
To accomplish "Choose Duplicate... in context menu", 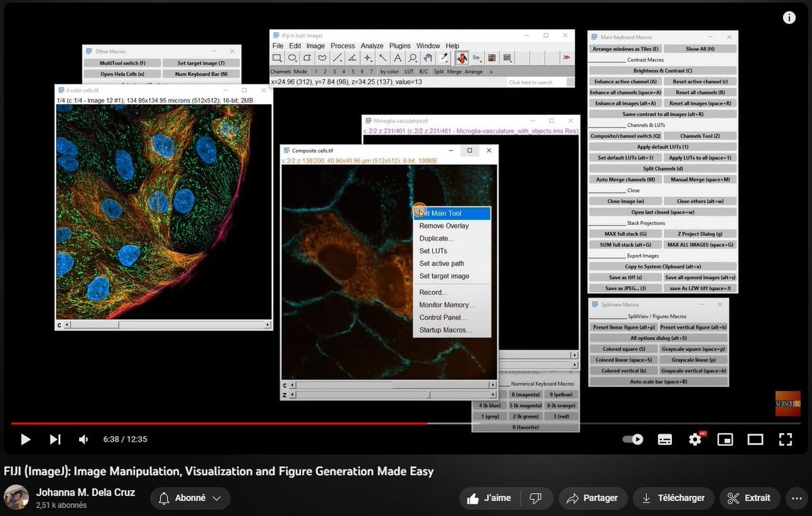I will pyautogui.click(x=452, y=239).
